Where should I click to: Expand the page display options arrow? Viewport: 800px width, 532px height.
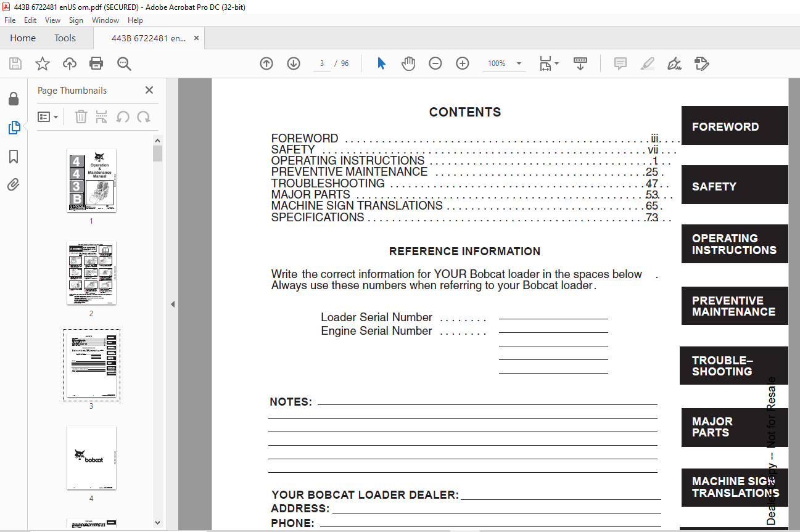(x=557, y=63)
